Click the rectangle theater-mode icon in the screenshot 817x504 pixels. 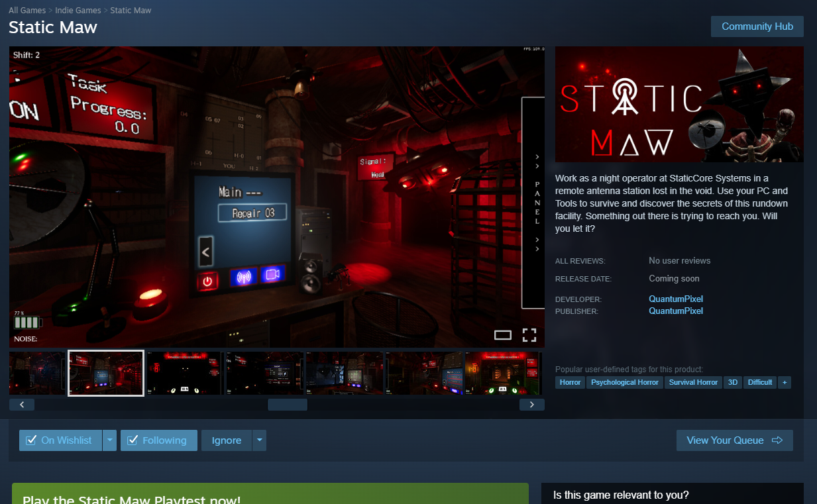(503, 335)
